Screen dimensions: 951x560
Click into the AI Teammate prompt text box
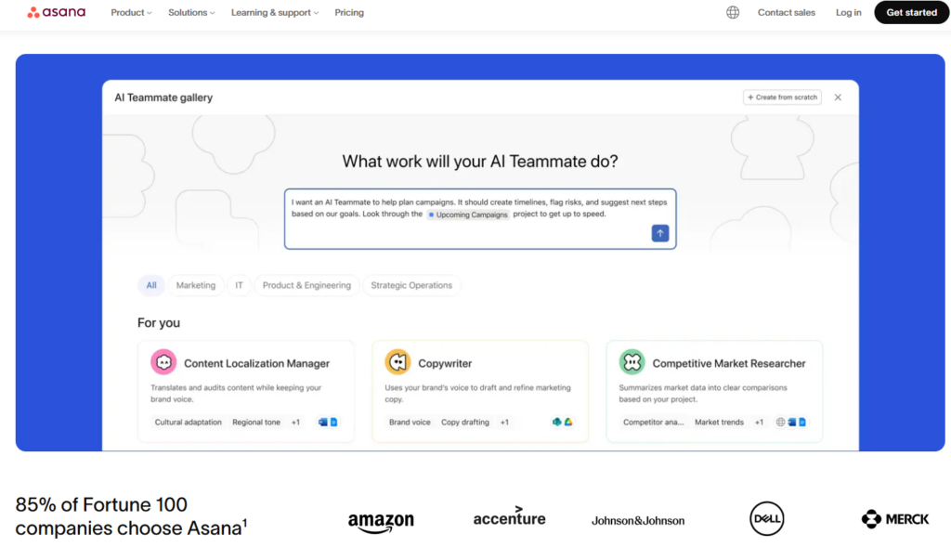tap(480, 219)
